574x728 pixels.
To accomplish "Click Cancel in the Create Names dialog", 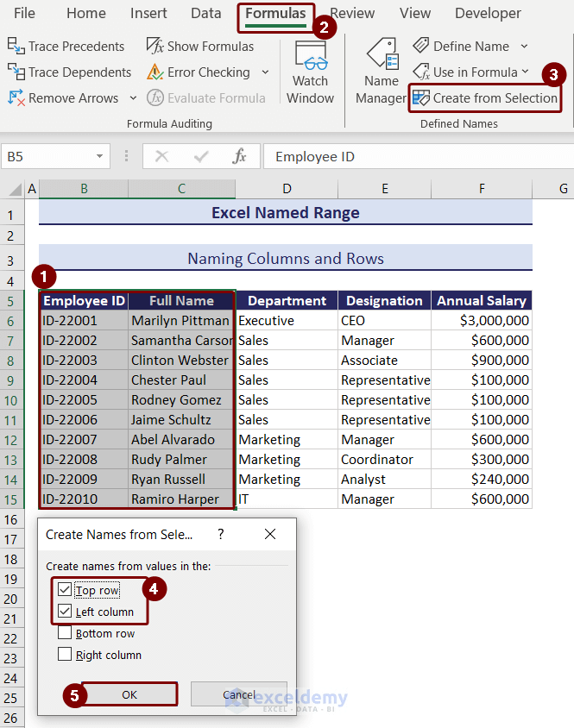I will [x=239, y=694].
